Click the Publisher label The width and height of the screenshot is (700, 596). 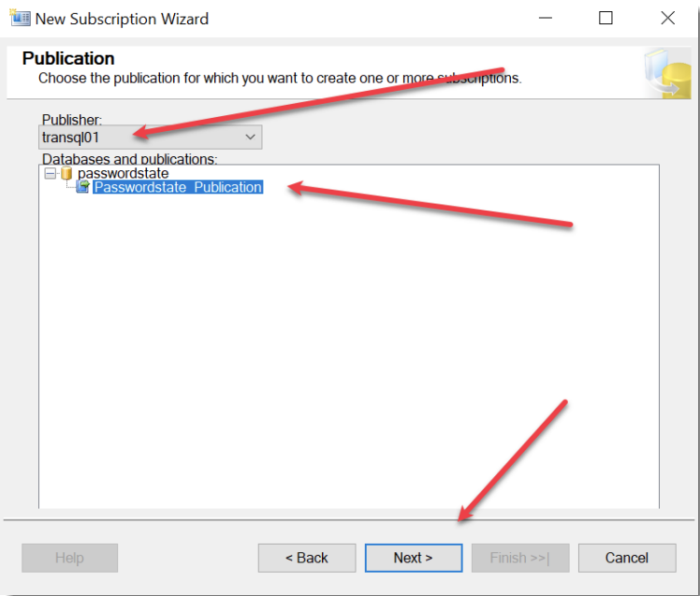[72, 120]
